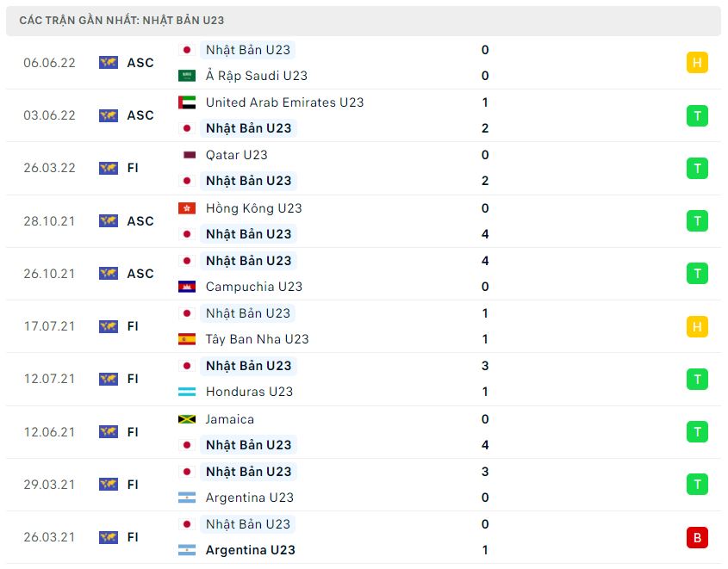The width and height of the screenshot is (728, 569).
Task: Open Argentina U23 bold winner team link
Action: coord(250,550)
